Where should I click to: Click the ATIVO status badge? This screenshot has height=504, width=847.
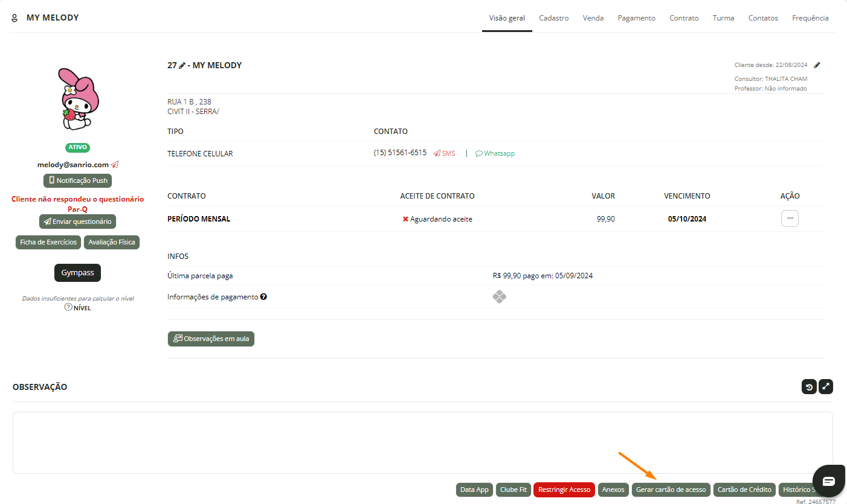click(77, 147)
